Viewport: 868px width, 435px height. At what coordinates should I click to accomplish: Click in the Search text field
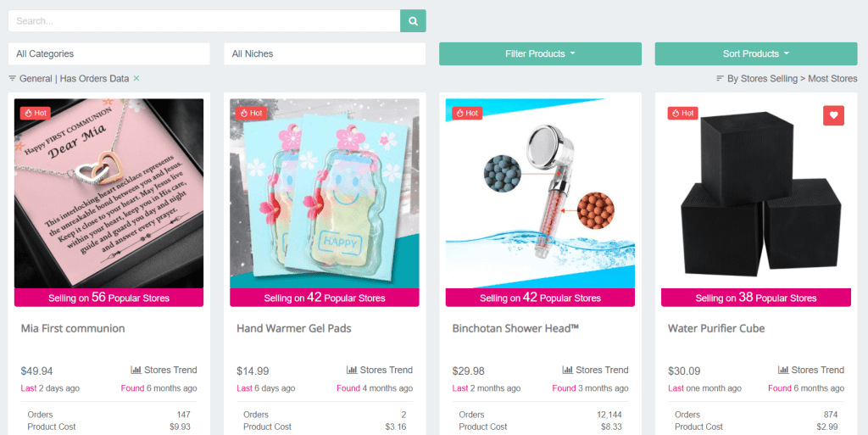coord(204,21)
